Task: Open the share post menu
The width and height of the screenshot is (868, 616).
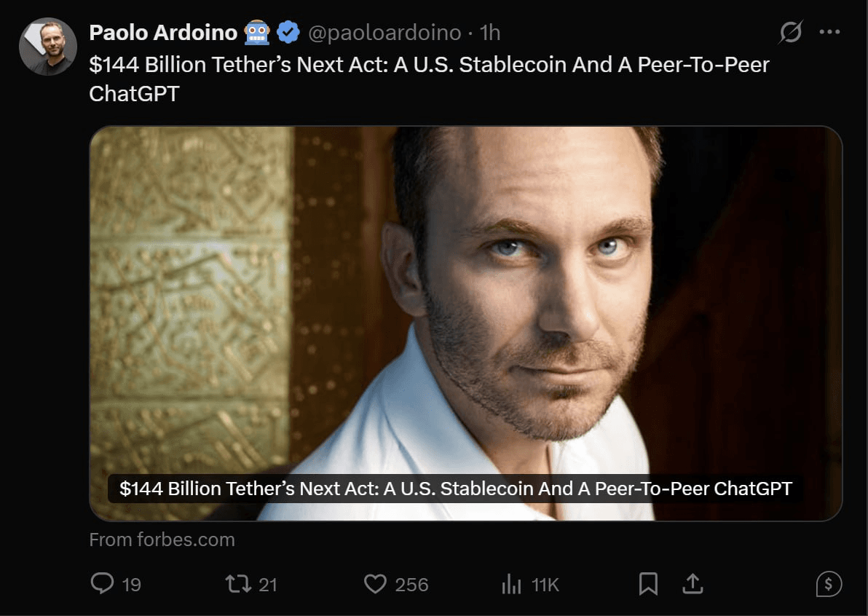Action: click(692, 583)
